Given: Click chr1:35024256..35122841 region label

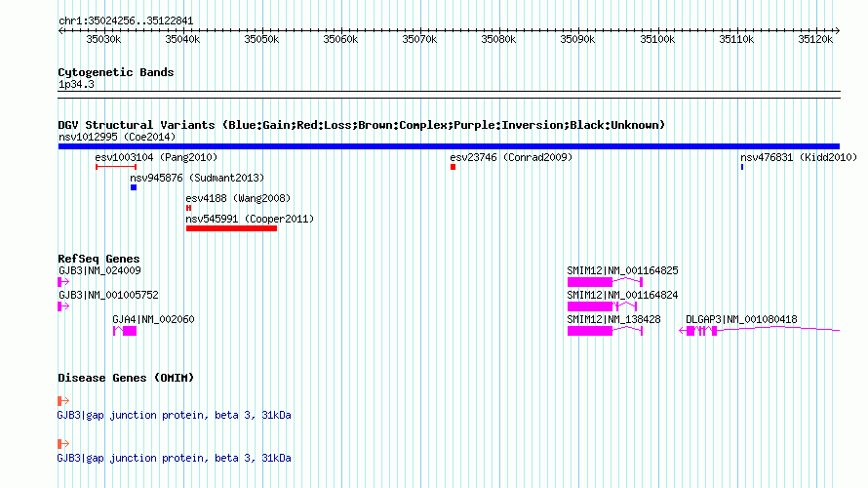Looking at the screenshot, I should coord(126,20).
